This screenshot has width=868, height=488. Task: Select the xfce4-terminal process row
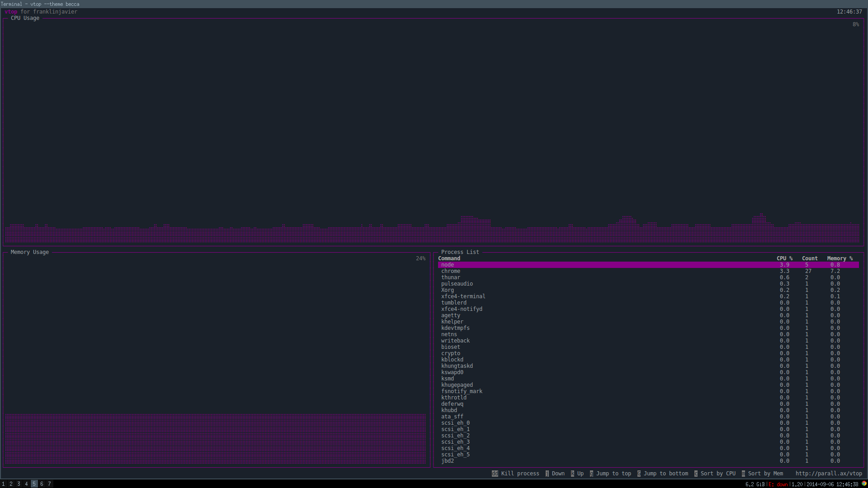pyautogui.click(x=463, y=296)
